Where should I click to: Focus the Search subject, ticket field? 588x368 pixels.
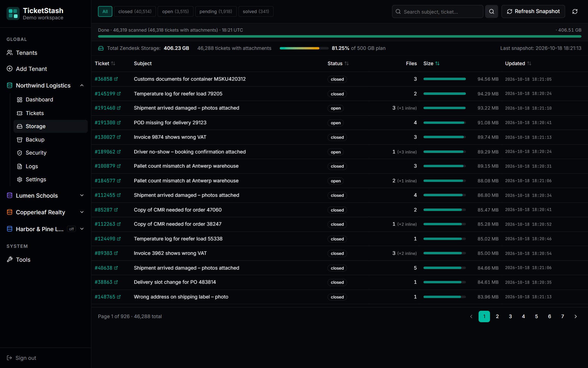click(x=437, y=11)
